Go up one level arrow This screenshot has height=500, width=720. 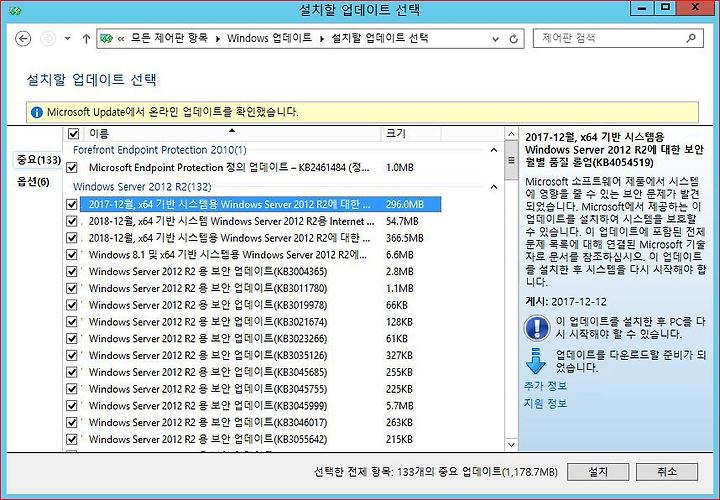click(86, 39)
